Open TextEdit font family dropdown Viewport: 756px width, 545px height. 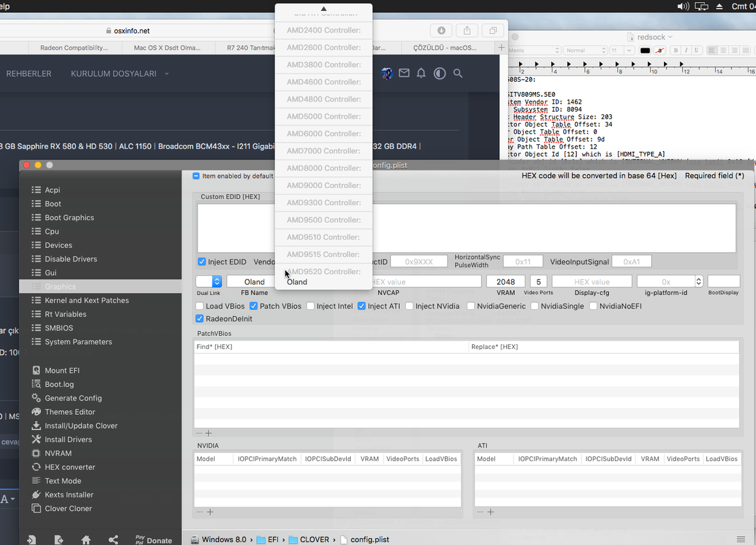click(534, 50)
